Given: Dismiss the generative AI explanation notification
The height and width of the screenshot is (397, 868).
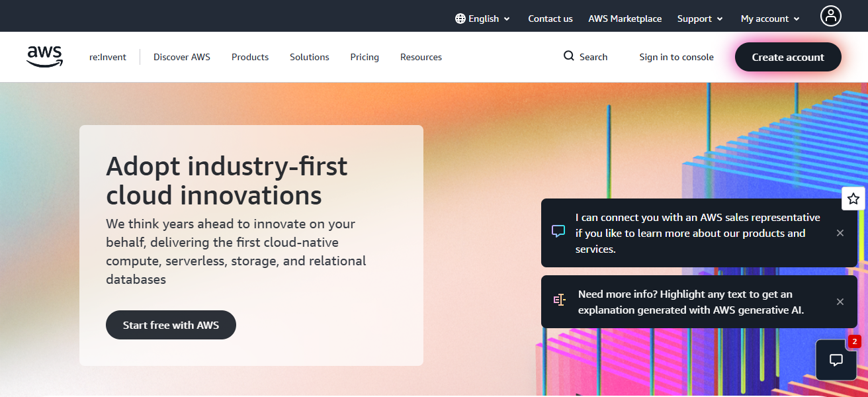Looking at the screenshot, I should click(840, 302).
